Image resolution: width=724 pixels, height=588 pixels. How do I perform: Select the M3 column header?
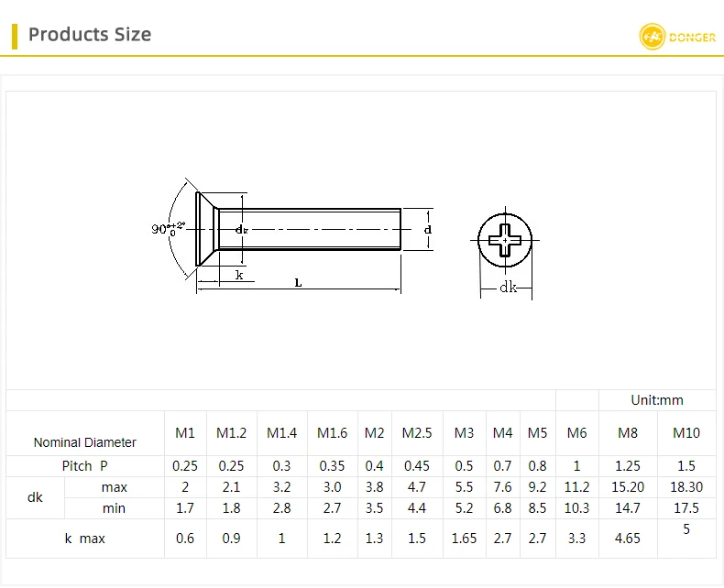[x=464, y=433]
